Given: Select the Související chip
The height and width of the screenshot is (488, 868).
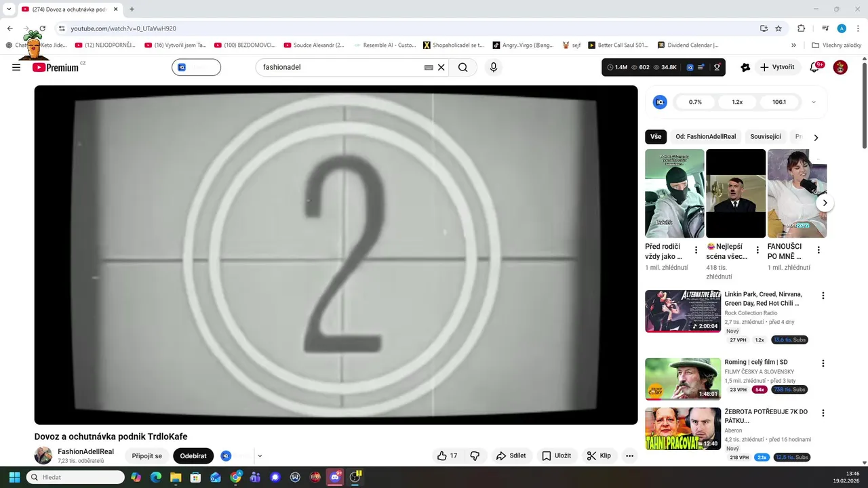Looking at the screenshot, I should 766,136.
